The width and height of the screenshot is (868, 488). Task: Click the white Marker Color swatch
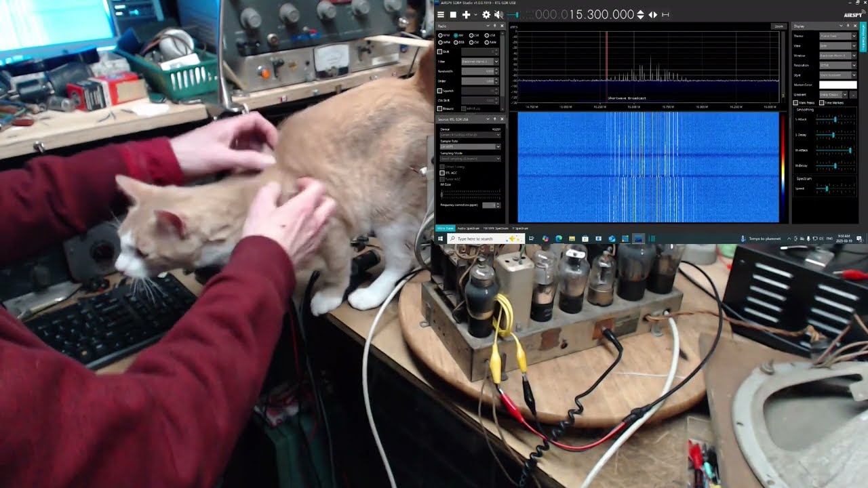click(x=838, y=85)
